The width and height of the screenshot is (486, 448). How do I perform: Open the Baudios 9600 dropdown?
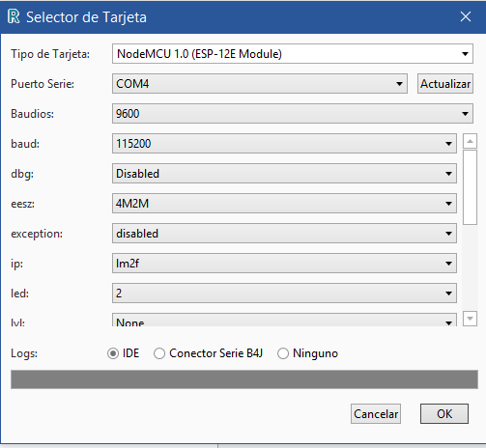tap(293, 114)
